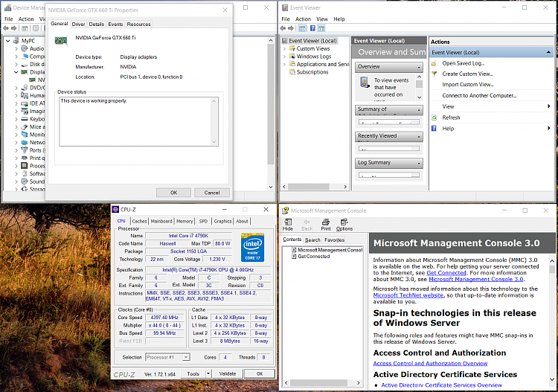Image resolution: width=558 pixels, height=392 pixels.
Task: Click the Event Viewer (Local) root icon
Action: [x=285, y=41]
